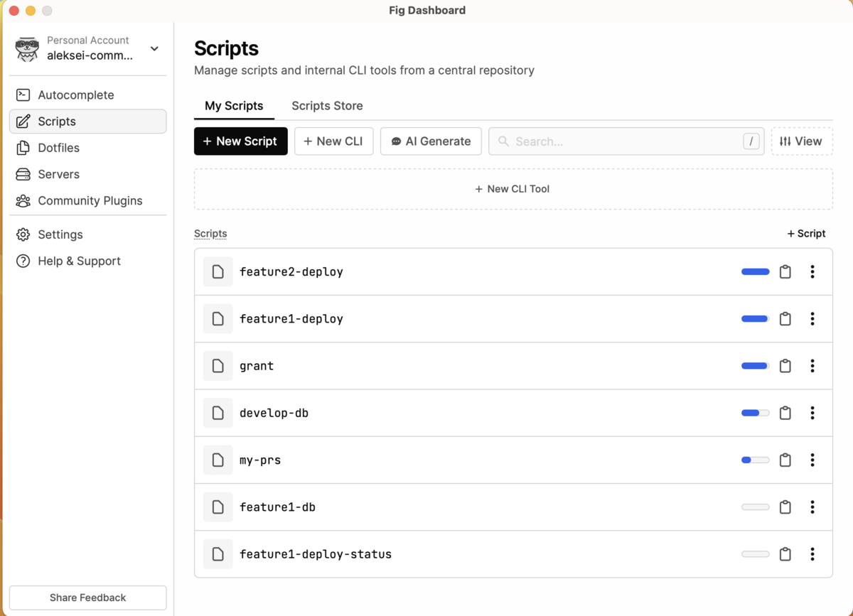Click the file icon next to my-prs
Screen dimensions: 853x616
[x=218, y=460]
